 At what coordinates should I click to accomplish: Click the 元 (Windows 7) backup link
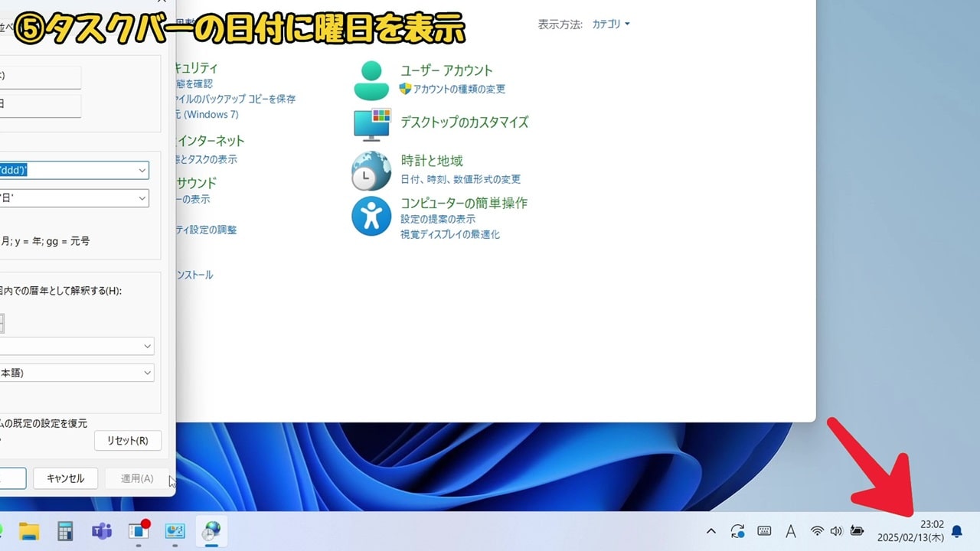(x=207, y=114)
